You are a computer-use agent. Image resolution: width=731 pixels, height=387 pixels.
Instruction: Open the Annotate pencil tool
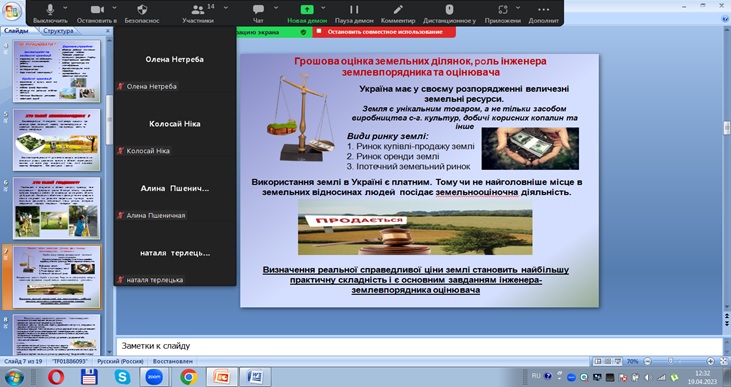point(398,9)
